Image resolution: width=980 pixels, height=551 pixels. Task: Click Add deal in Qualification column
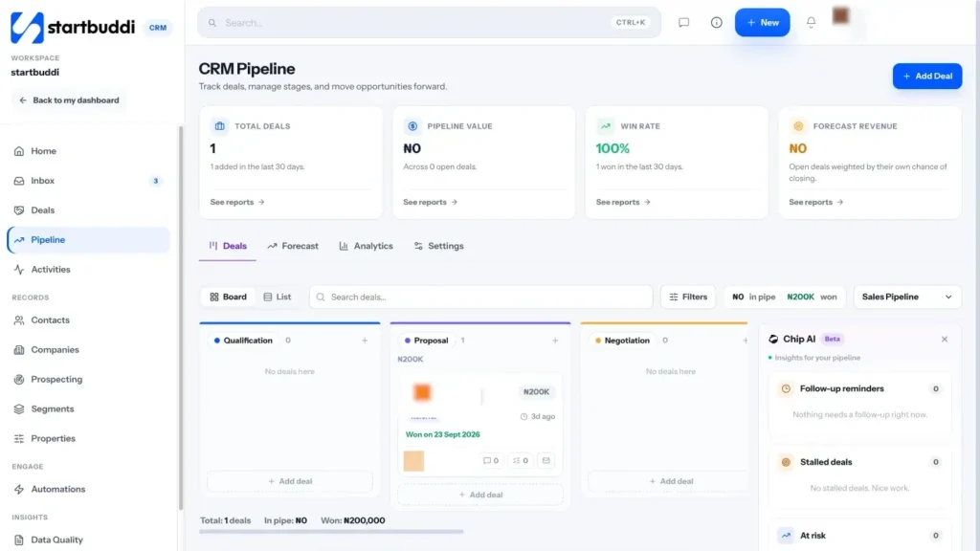tap(290, 482)
